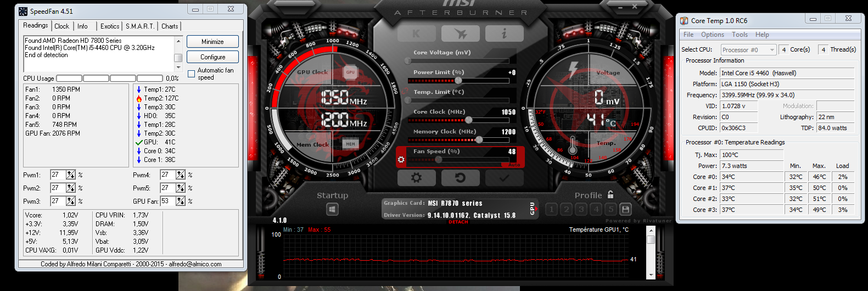Select profile slot 2 in Afterburner

click(567, 209)
